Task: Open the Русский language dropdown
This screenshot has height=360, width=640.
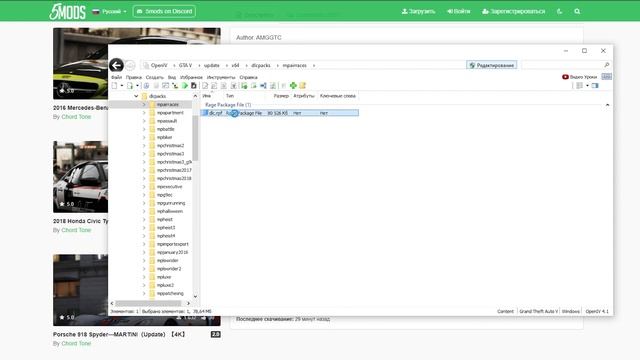Action: pos(109,11)
